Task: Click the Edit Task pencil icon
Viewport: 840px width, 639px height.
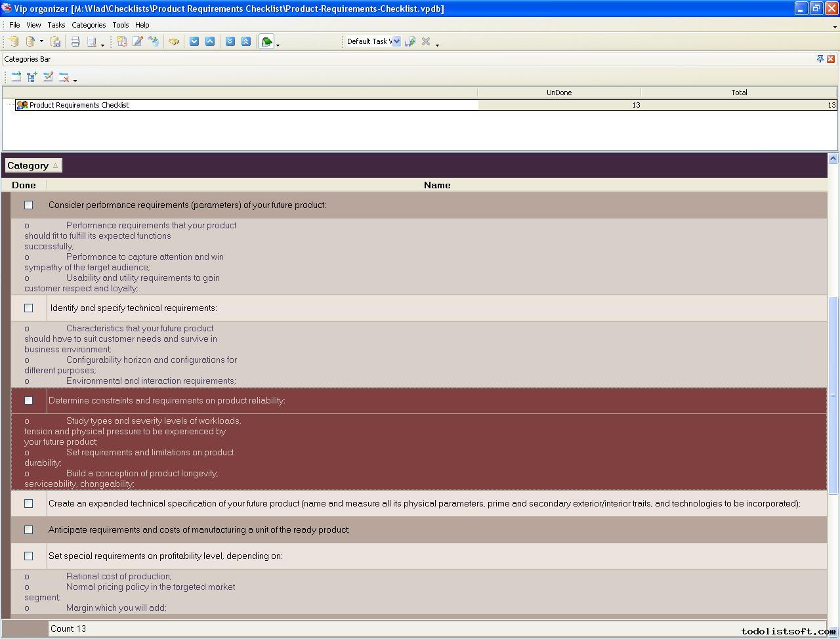Action: coord(138,41)
